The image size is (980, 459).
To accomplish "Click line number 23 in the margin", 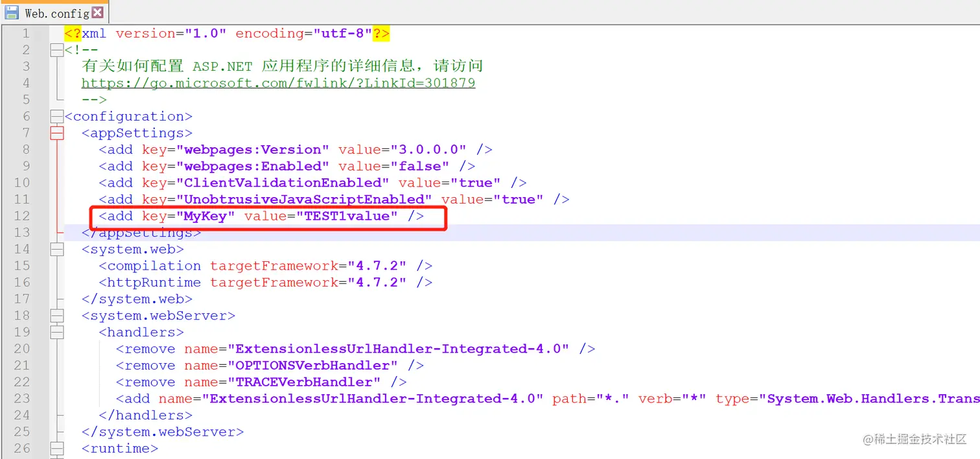I will (21, 399).
